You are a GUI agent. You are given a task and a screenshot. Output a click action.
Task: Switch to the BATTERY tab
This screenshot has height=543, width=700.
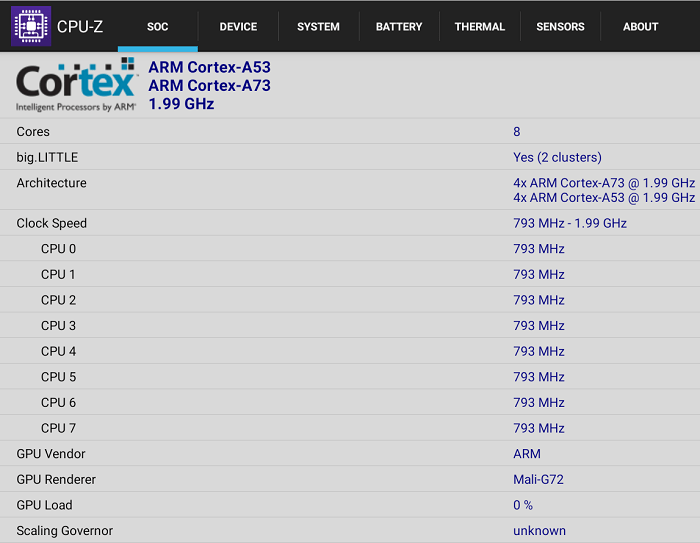tap(399, 27)
